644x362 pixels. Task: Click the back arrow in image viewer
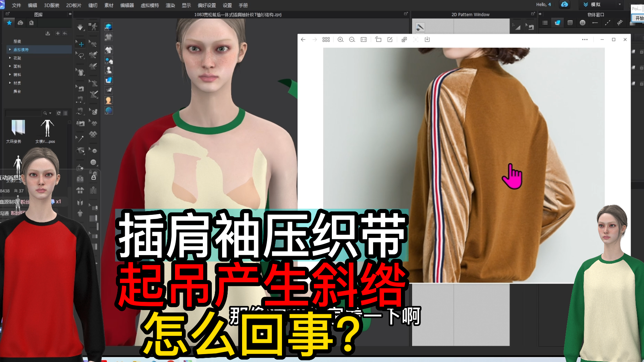[x=303, y=40]
